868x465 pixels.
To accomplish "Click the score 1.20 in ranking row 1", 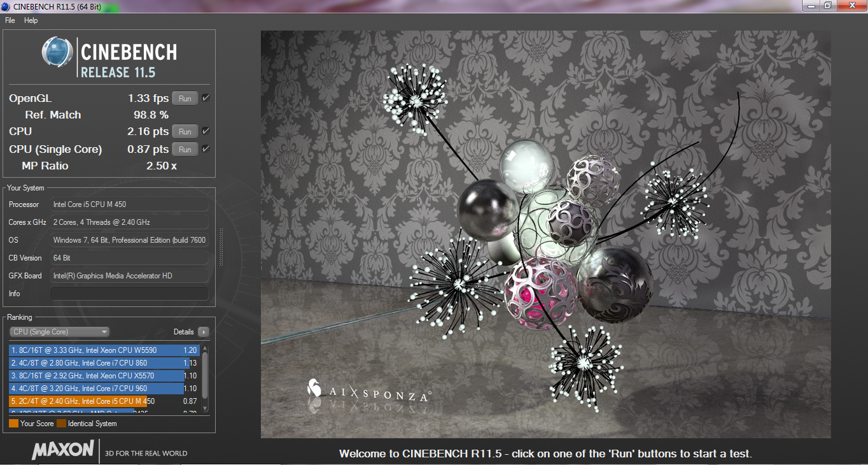I will click(190, 350).
